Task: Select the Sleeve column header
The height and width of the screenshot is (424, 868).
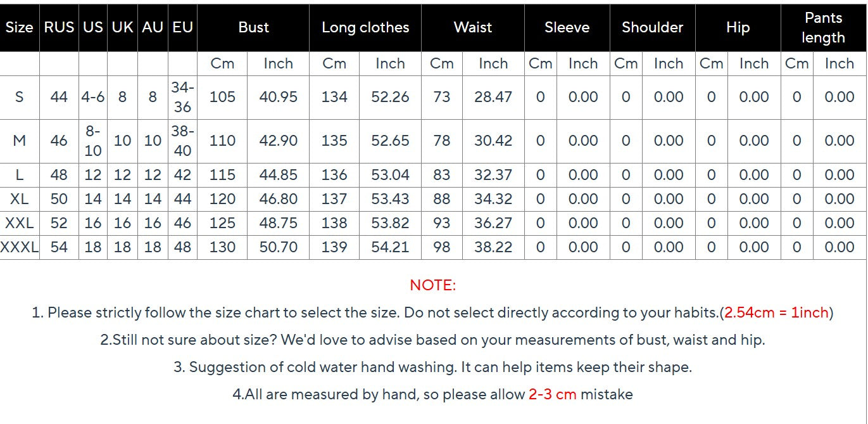Action: 567,28
